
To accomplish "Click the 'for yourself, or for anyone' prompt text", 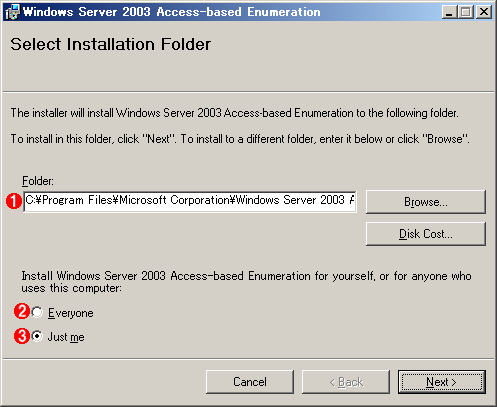I will pos(246,282).
